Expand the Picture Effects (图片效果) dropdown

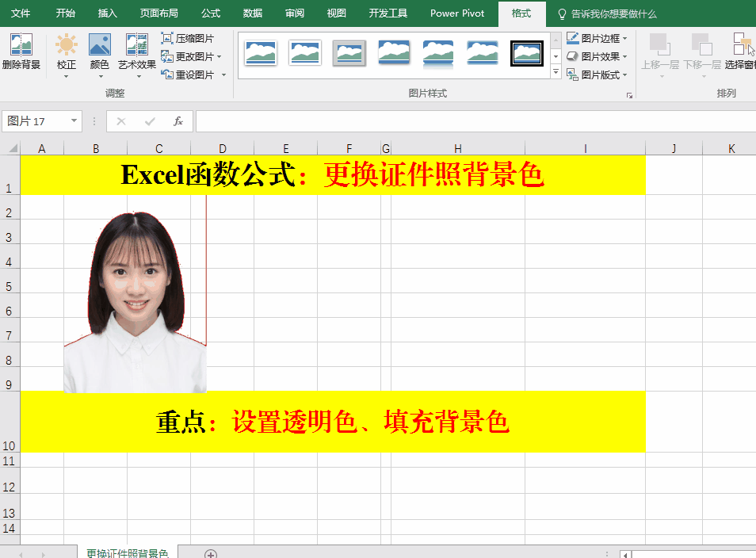(x=598, y=56)
